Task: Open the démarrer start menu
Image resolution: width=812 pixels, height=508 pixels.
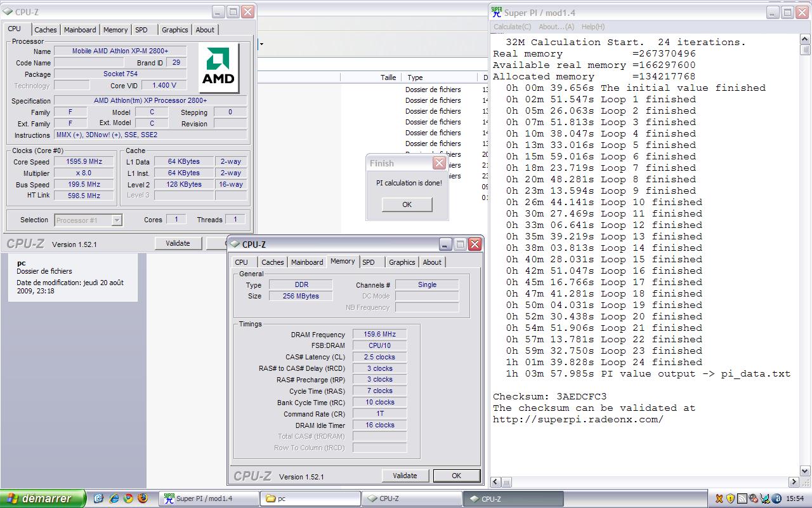Action: [x=43, y=498]
